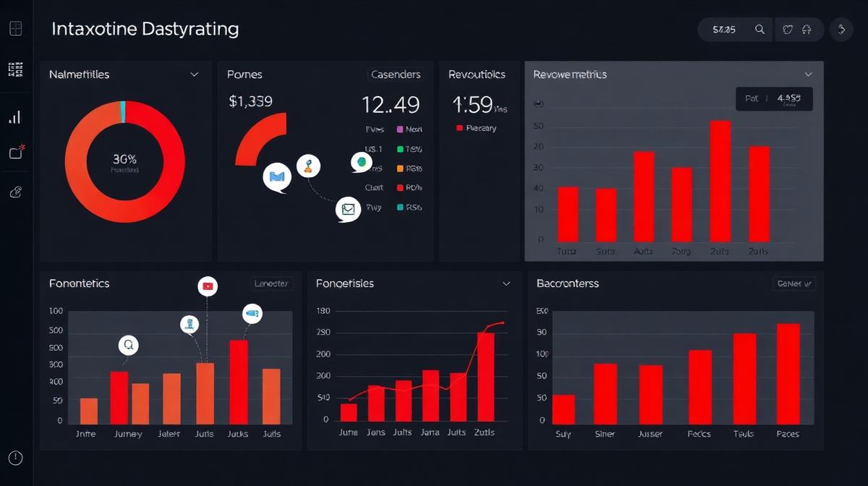Screen dimensions: 868x486
Task: Click the Pat 4,958 tooltip box
Action: pyautogui.click(x=774, y=99)
